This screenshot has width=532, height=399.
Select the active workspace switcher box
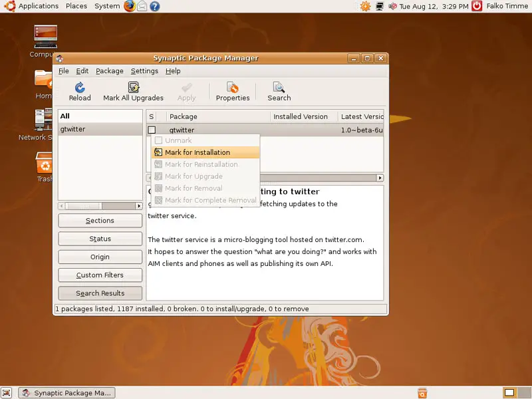pyautogui.click(x=509, y=392)
